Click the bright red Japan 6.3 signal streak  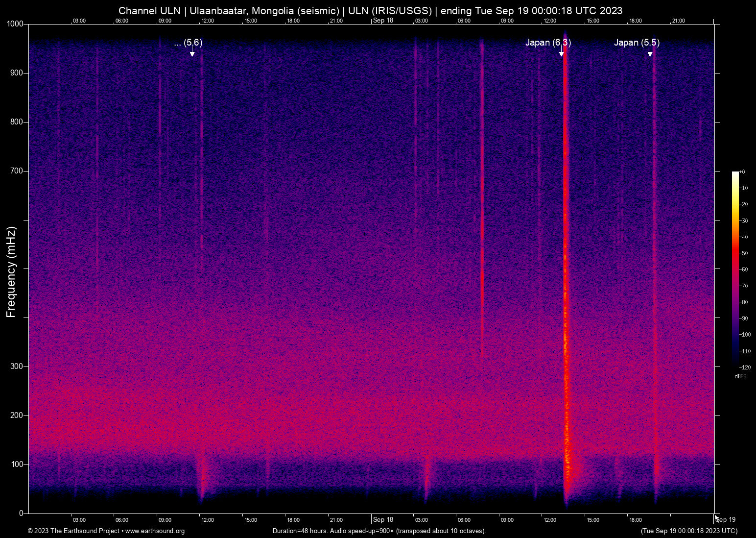coord(566,245)
